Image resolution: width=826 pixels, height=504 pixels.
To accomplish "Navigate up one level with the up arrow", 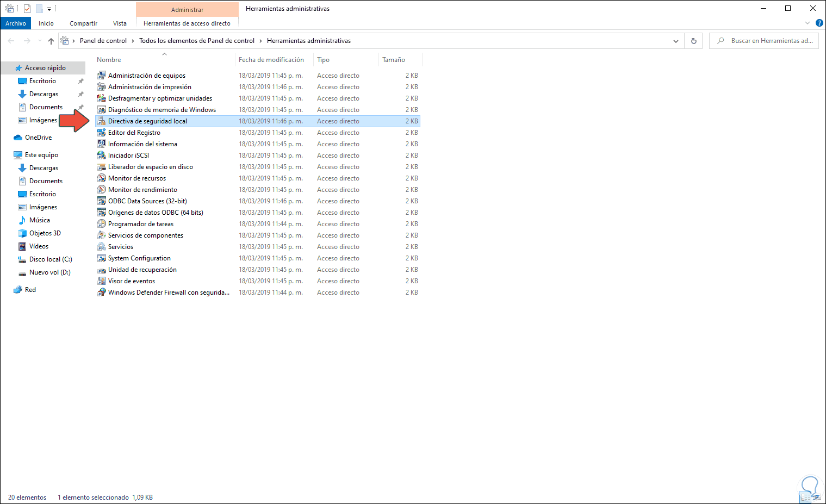I will 51,40.
